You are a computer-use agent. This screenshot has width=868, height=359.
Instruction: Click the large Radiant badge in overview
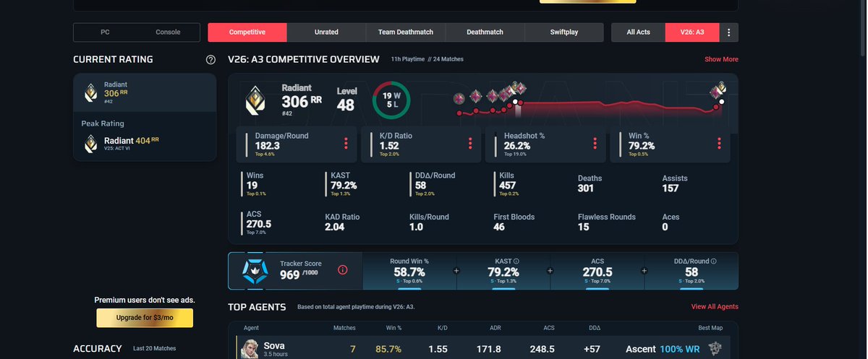[x=255, y=99]
